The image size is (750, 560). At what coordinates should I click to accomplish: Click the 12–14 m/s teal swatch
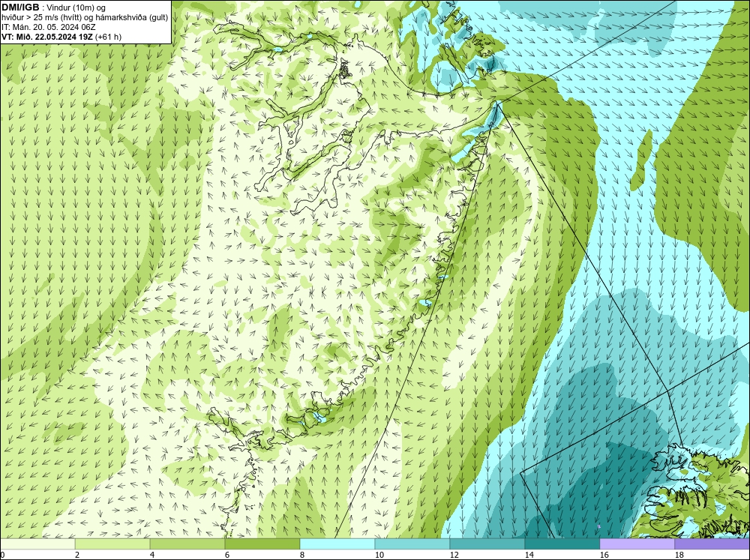point(487,544)
